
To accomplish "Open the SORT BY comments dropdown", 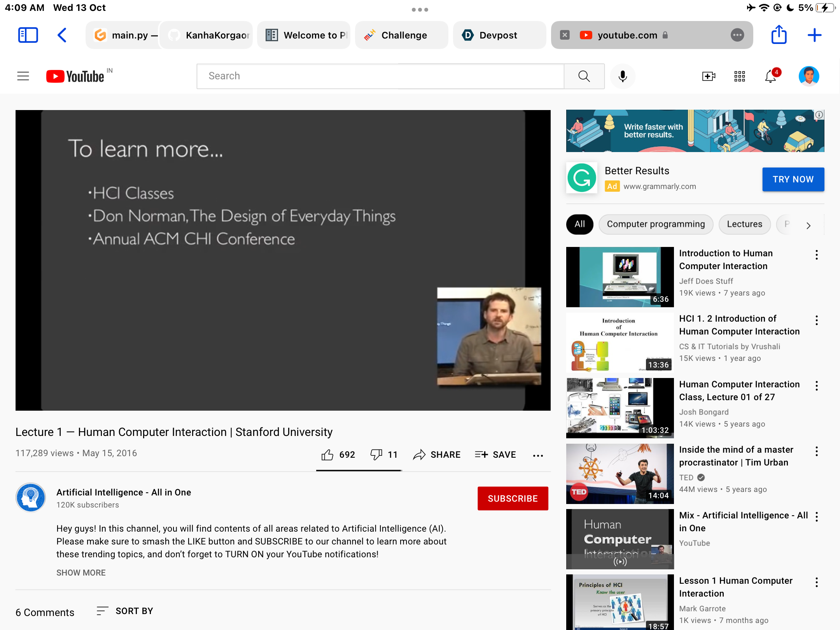I will tap(125, 611).
